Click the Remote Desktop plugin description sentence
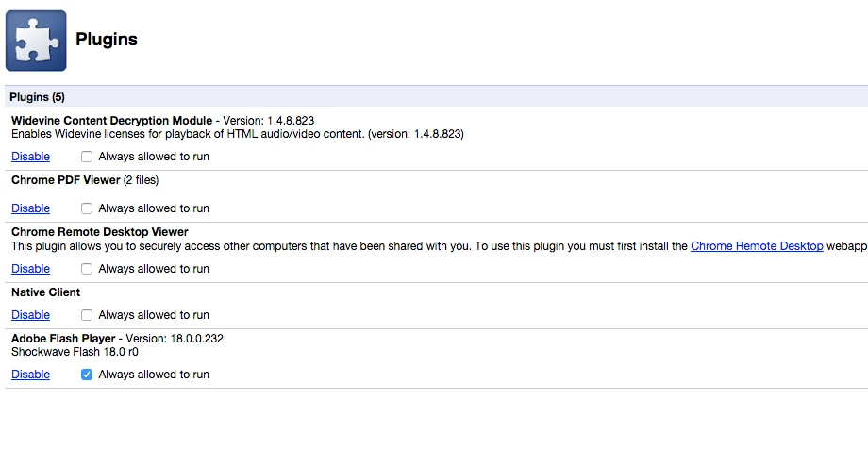868x450 pixels. pyautogui.click(x=440, y=246)
